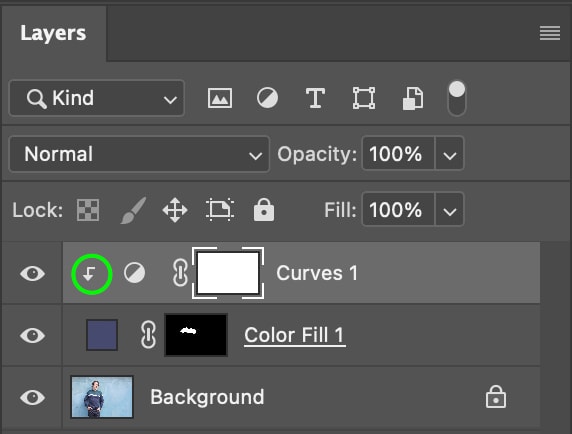Viewport: 572px width, 434px height.
Task: Toggle layer filtering switch on or off
Action: [457, 98]
